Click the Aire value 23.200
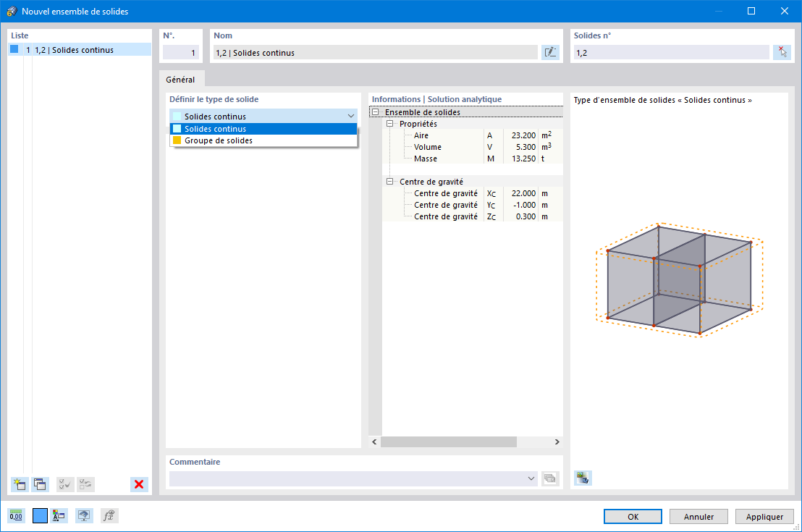Screen dimensions: 802x532 click(x=523, y=135)
